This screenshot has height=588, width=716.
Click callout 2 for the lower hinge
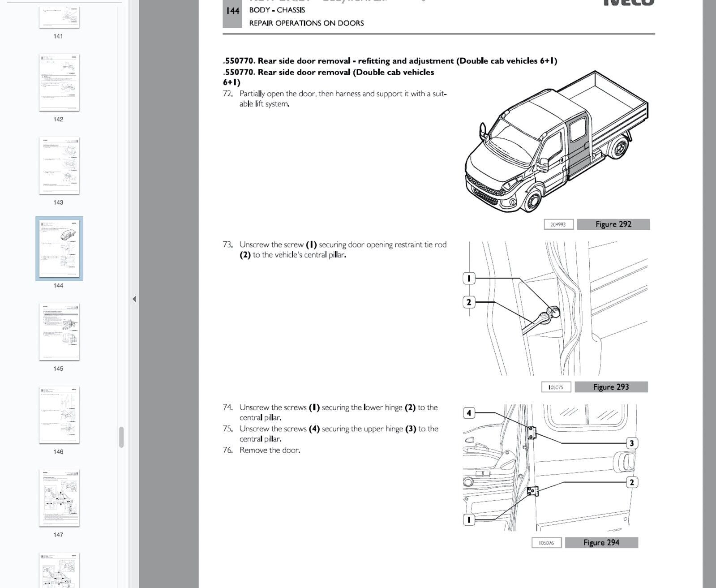pyautogui.click(x=631, y=482)
